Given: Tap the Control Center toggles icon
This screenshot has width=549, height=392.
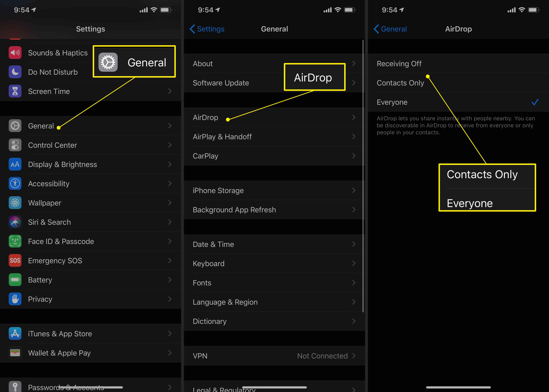Looking at the screenshot, I should 15,145.
